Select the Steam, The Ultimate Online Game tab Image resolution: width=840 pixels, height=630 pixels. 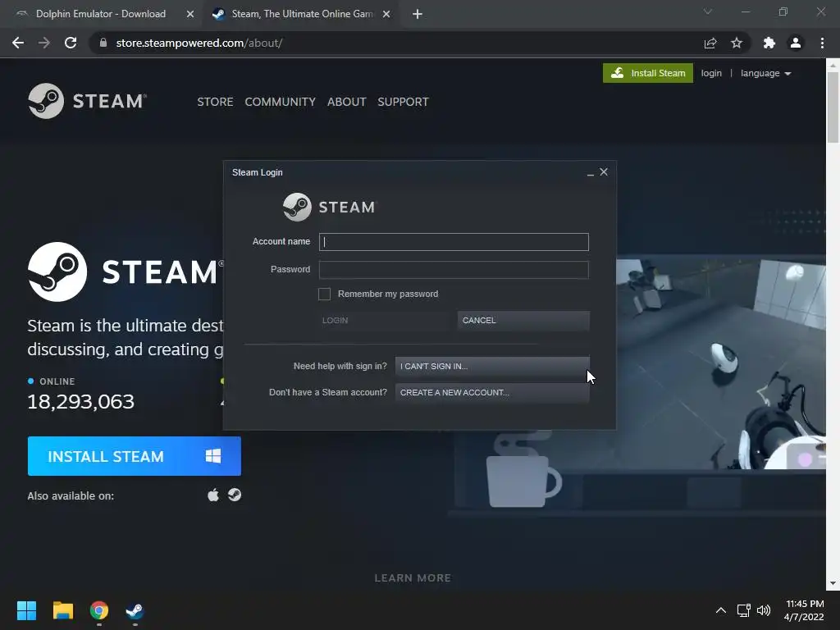[x=302, y=14]
